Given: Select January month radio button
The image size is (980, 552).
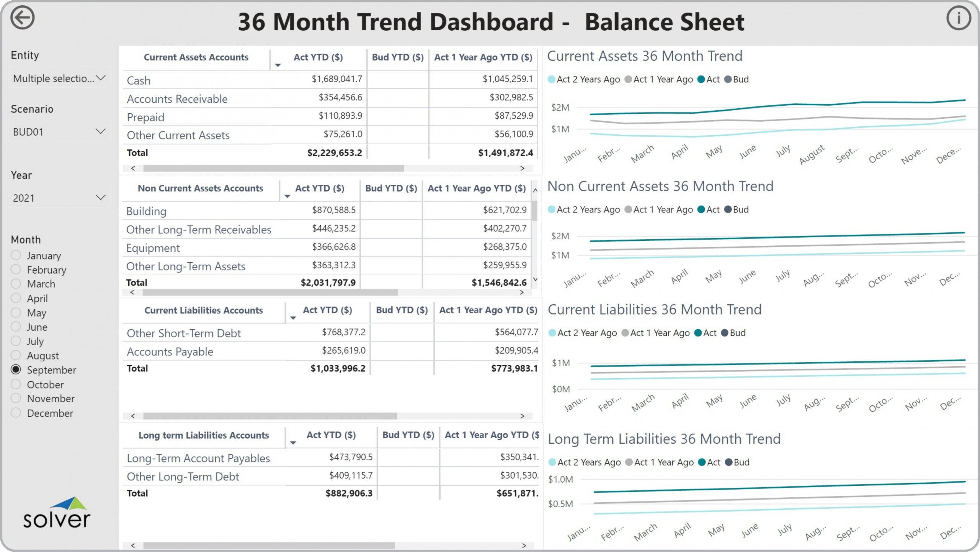Looking at the screenshot, I should [x=16, y=255].
